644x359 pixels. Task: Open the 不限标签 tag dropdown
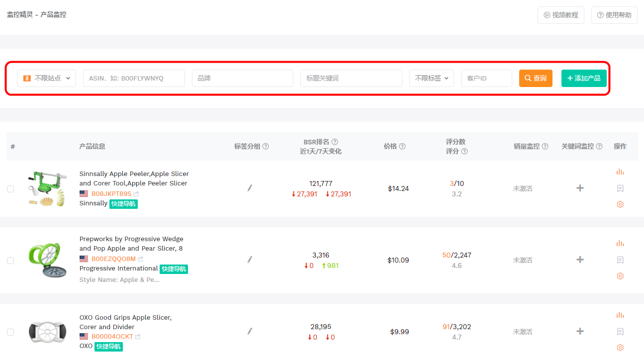[x=432, y=78]
